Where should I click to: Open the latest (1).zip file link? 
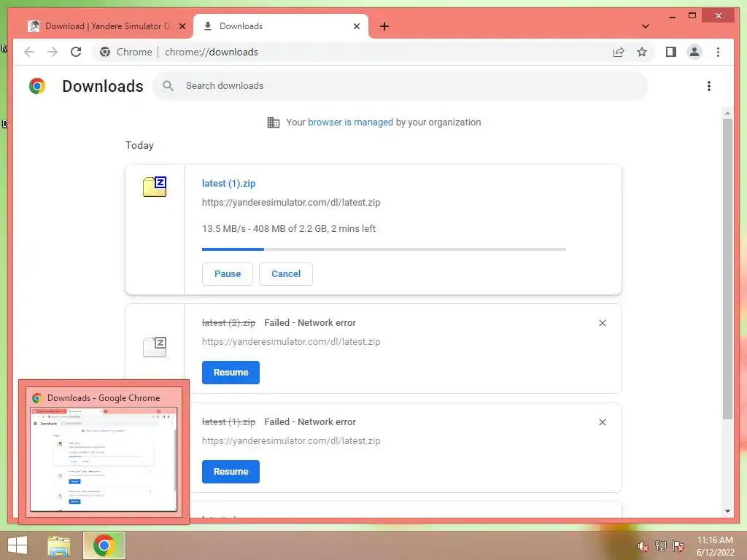228,183
